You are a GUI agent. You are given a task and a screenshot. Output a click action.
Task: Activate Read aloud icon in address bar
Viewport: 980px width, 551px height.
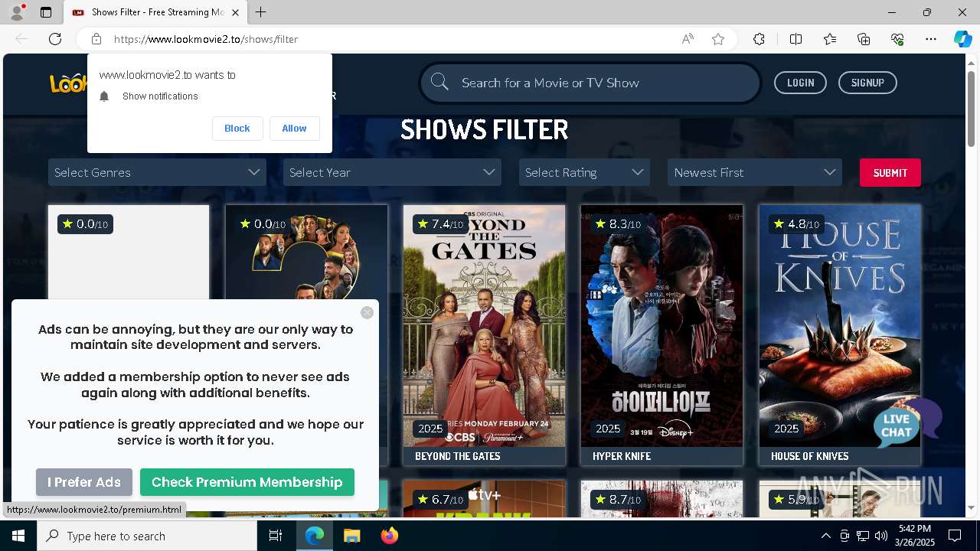pos(688,39)
